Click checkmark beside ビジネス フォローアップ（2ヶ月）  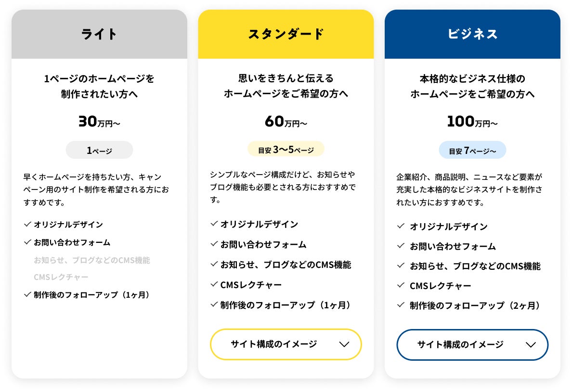pos(401,304)
